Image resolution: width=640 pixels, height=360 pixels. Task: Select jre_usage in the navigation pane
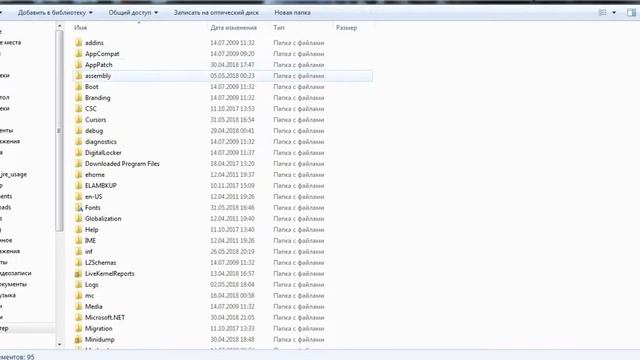point(13,174)
